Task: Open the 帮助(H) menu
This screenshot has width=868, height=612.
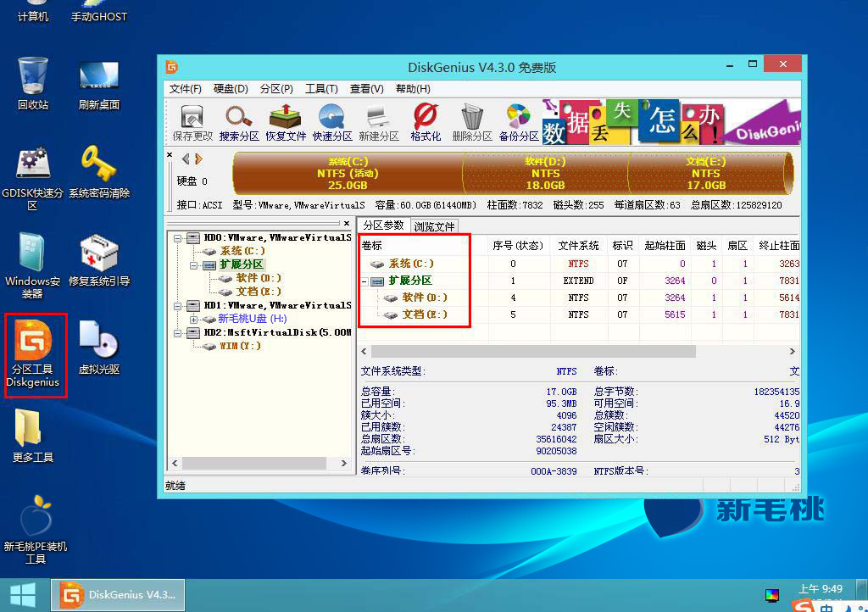Action: [x=413, y=89]
